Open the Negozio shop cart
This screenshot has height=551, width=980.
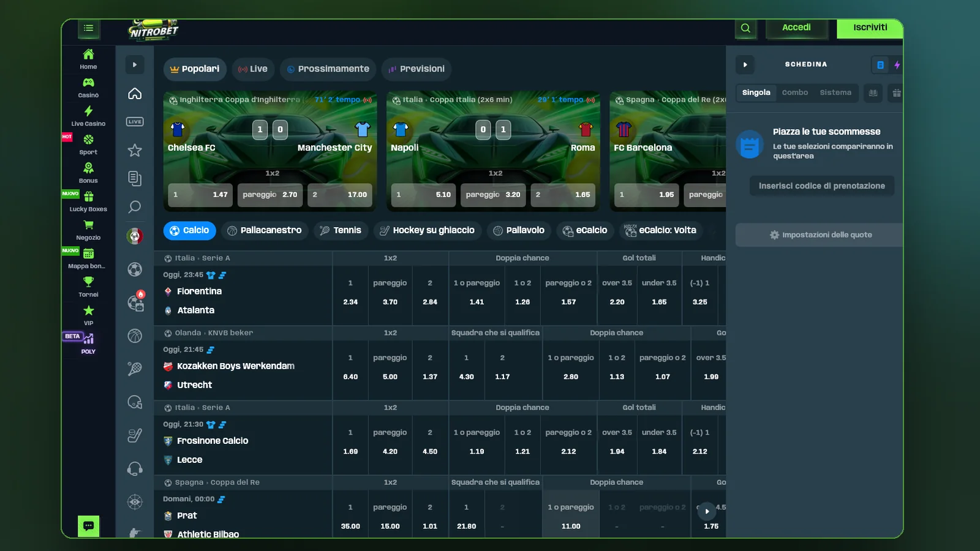pos(88,230)
